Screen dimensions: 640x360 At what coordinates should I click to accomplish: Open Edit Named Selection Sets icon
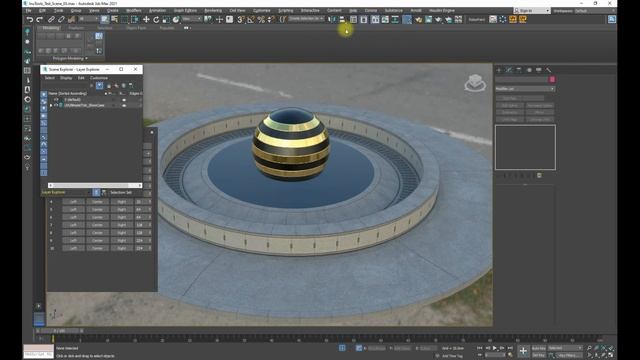click(282, 19)
